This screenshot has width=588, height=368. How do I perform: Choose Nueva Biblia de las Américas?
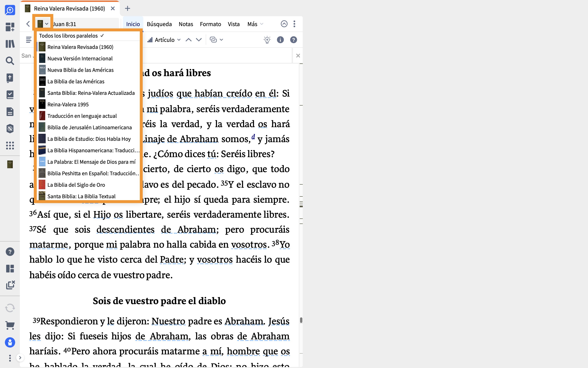[x=88, y=70]
